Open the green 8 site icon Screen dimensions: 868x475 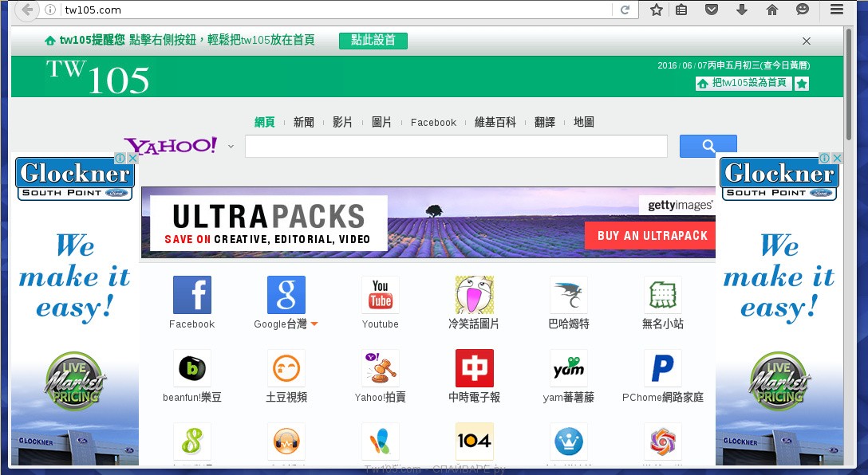(192, 442)
